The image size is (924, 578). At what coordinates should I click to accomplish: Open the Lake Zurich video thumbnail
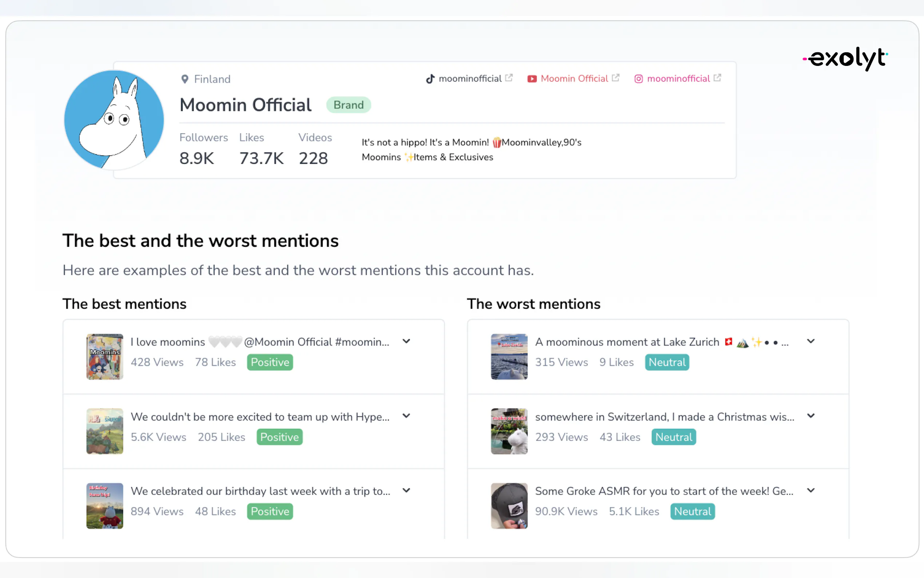click(x=509, y=357)
